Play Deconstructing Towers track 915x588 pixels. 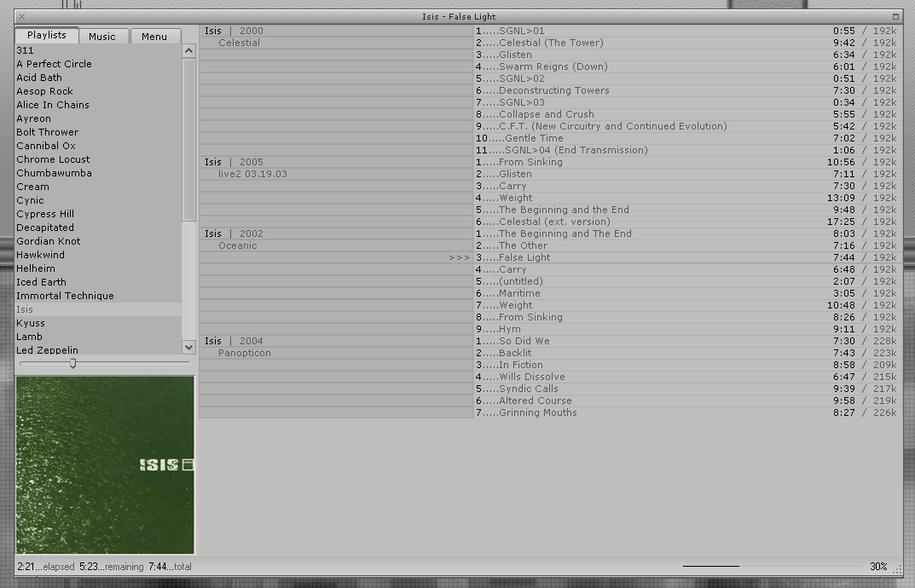pyautogui.click(x=686, y=90)
